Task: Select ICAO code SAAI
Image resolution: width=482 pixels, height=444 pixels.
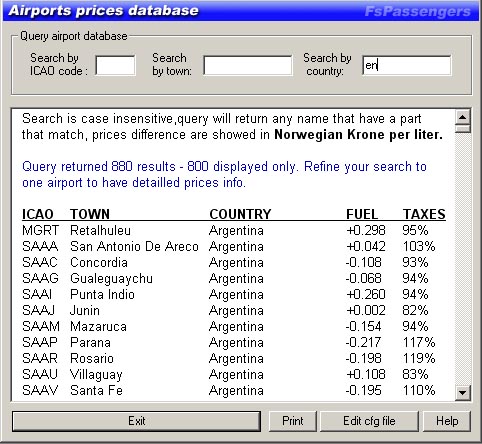Action: coord(37,295)
